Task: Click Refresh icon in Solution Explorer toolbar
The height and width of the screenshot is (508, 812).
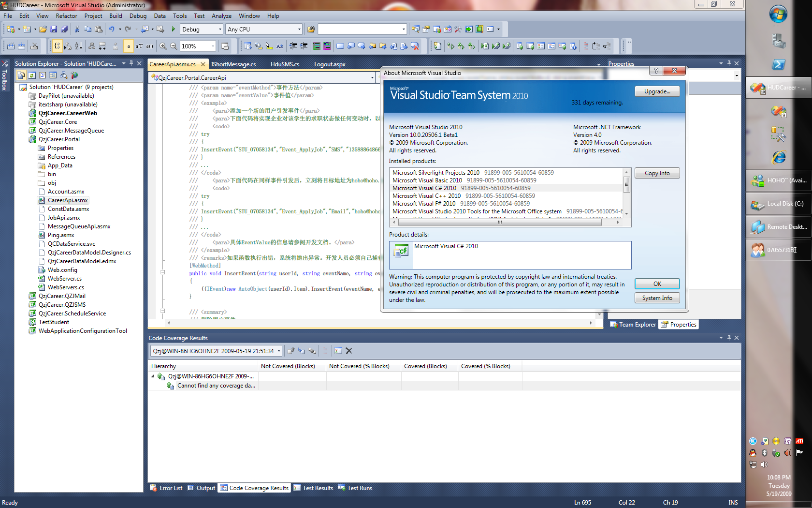Action: (32, 75)
